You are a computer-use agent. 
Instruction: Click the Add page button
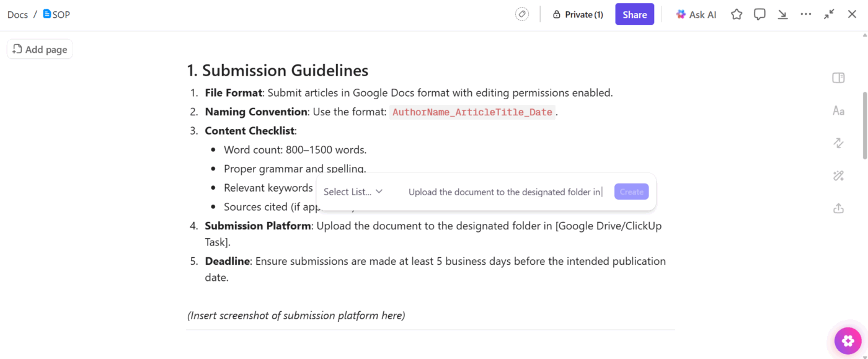(x=39, y=49)
